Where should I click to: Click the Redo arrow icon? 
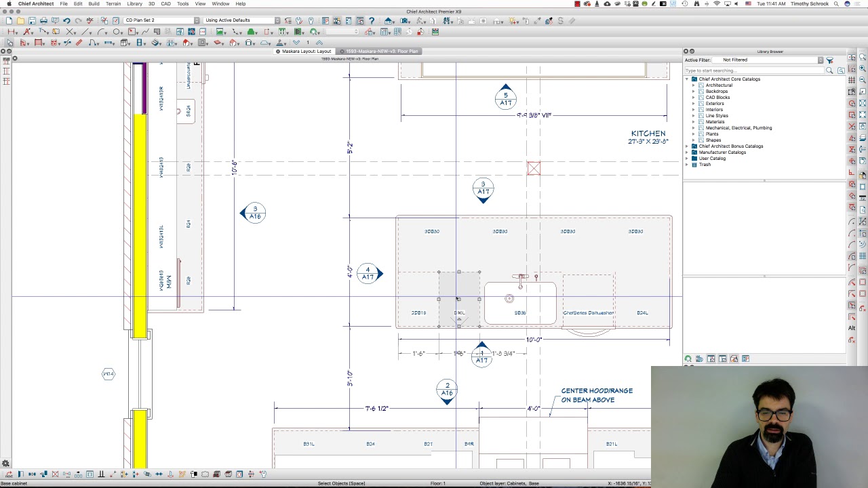[78, 20]
